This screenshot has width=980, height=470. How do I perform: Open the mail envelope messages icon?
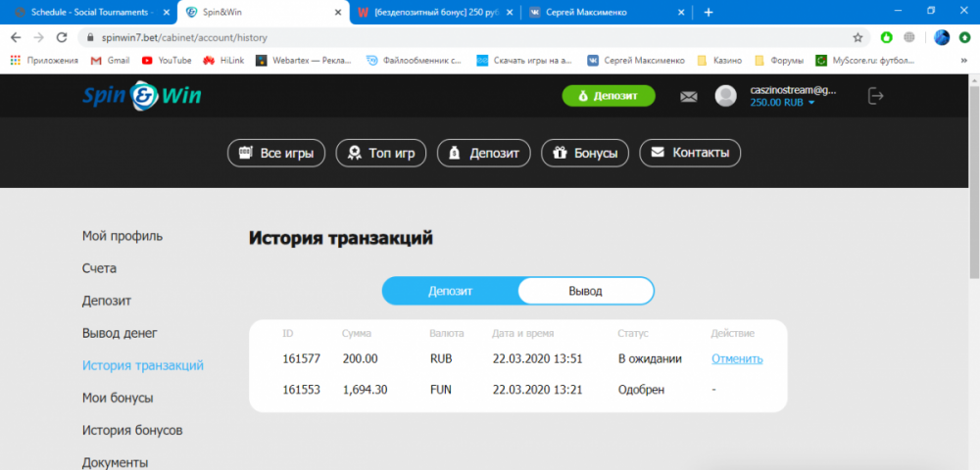click(689, 96)
